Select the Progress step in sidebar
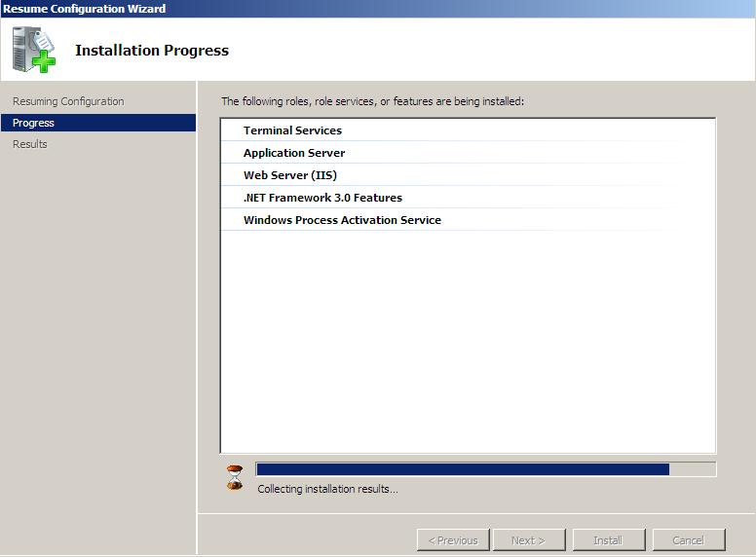The height and width of the screenshot is (557, 756). tap(98, 123)
